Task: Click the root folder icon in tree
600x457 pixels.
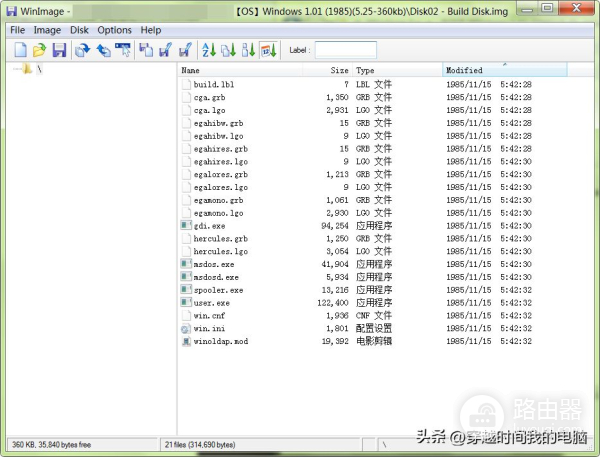Action: tap(26, 69)
